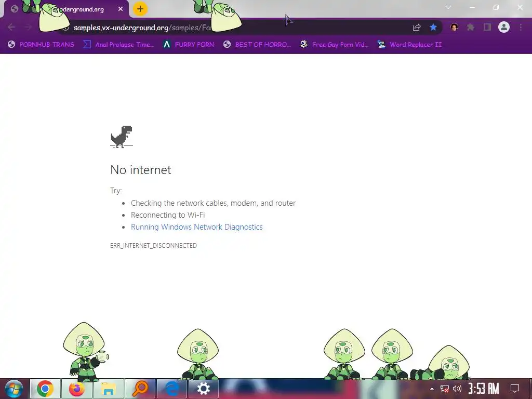Share this page via share icon
This screenshot has width=532, height=399.
[417, 28]
